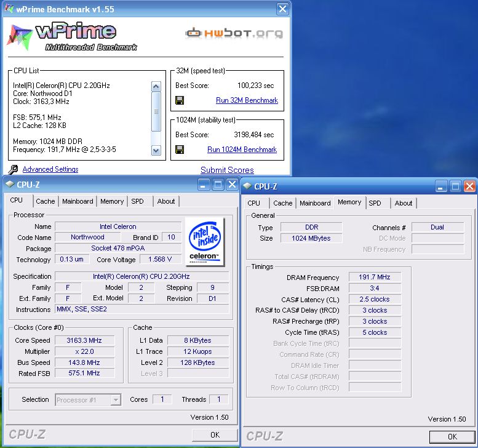Screen dimensions: 478x448
Task: Click Core Voltage value 1.568 V
Action: pos(161,259)
